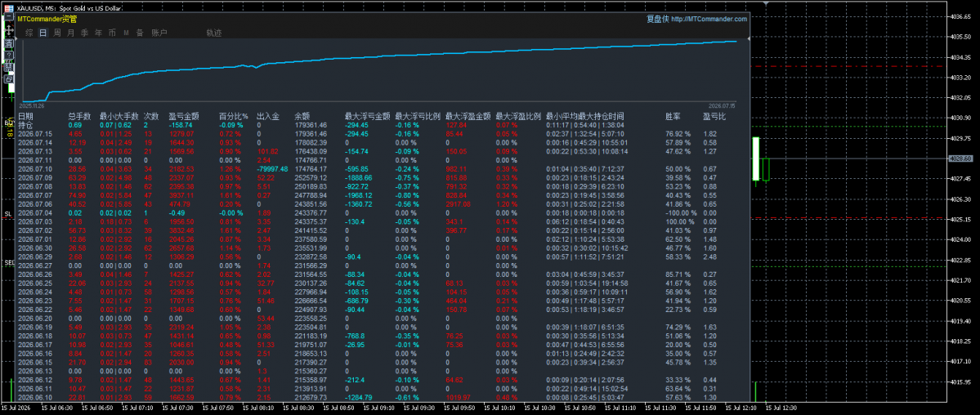Image resolution: width=980 pixels, height=415 pixels.
Task: Click the 盈亏比 column header
Action: pyautogui.click(x=714, y=116)
